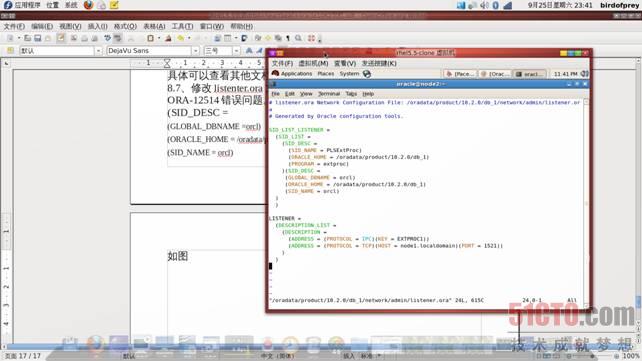The image size is (642, 361).
Task: Open the 查看(V) menu in the VM window
Action: coord(345,63)
